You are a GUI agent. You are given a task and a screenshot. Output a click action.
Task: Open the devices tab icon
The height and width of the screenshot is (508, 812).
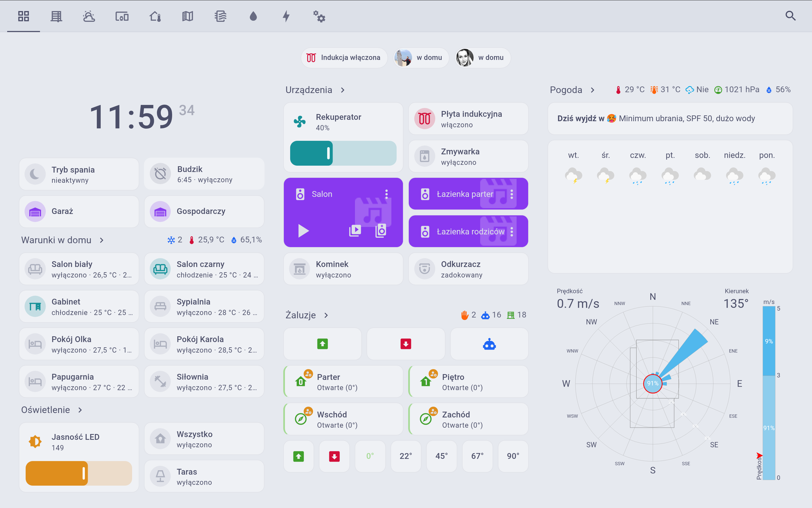click(x=122, y=16)
